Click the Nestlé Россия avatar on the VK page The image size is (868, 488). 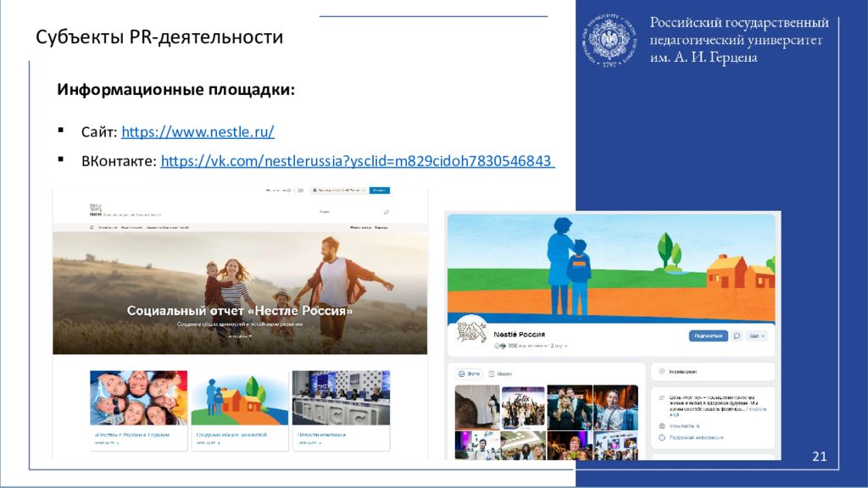pos(471,332)
